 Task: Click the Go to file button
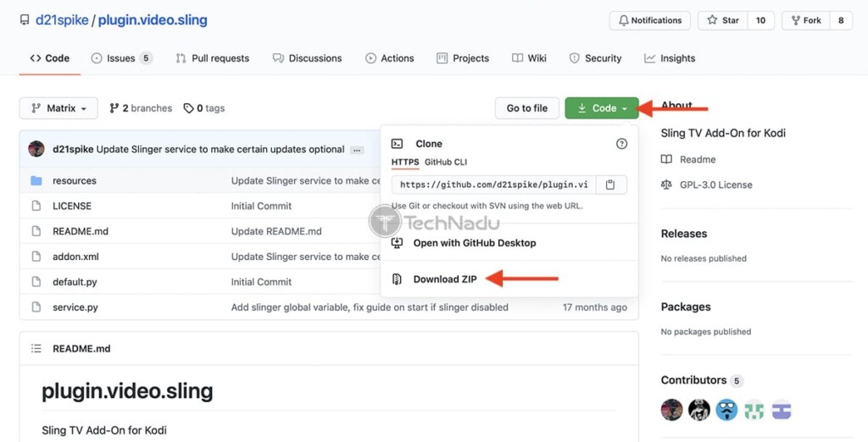tap(527, 108)
